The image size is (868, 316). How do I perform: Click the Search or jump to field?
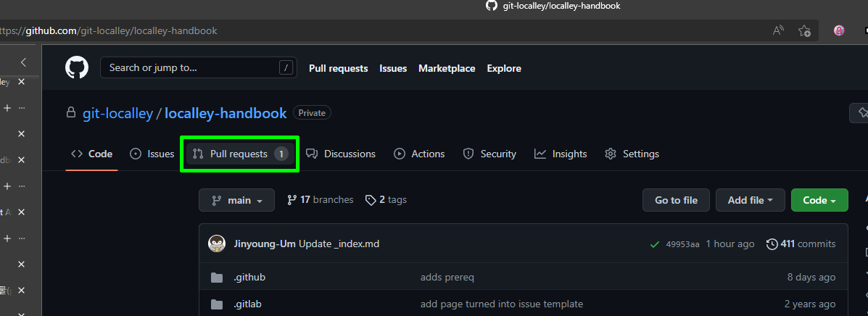(192, 68)
